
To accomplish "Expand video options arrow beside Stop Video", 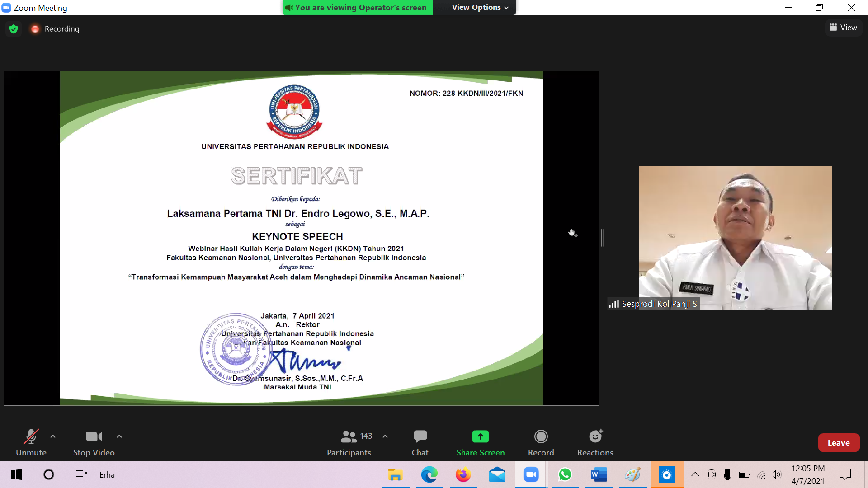I will click(119, 436).
